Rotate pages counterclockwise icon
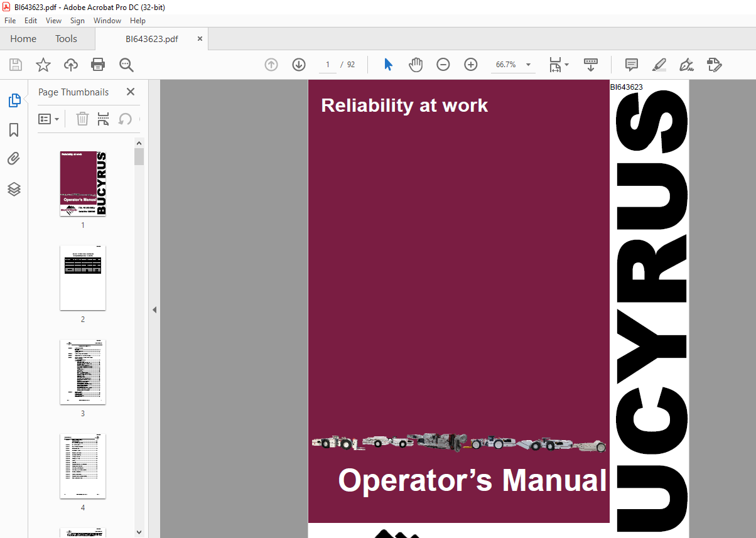Image resolution: width=756 pixels, height=538 pixels. point(125,119)
